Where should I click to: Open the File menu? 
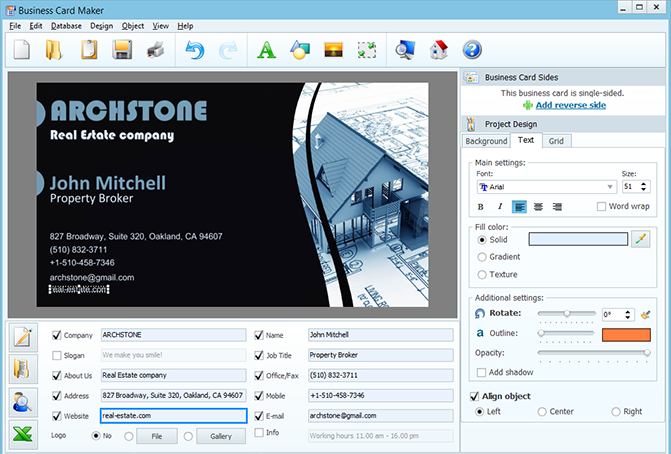click(15, 26)
